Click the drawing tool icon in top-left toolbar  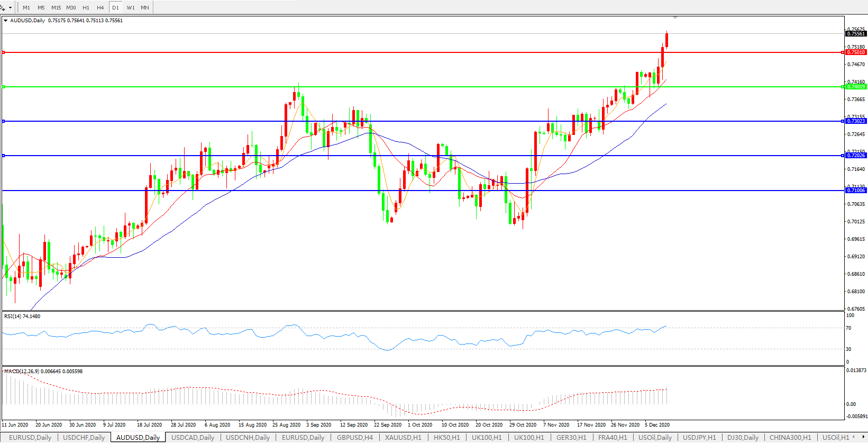pos(3,7)
